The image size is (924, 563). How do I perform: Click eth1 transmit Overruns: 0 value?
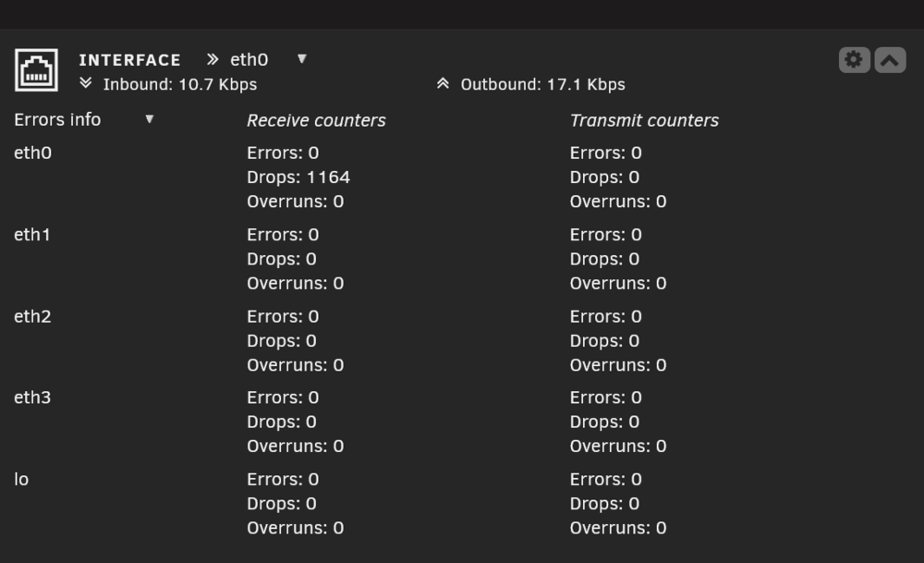coord(618,284)
